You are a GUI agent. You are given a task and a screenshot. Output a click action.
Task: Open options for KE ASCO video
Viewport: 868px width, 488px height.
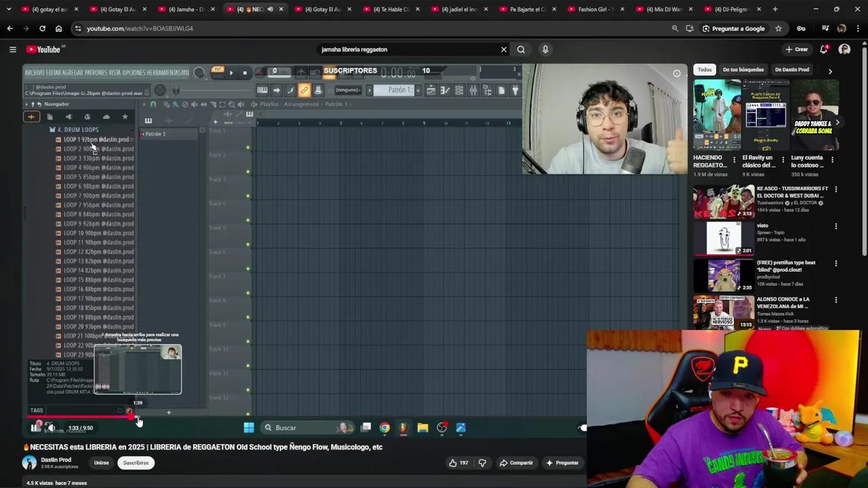pos(835,190)
